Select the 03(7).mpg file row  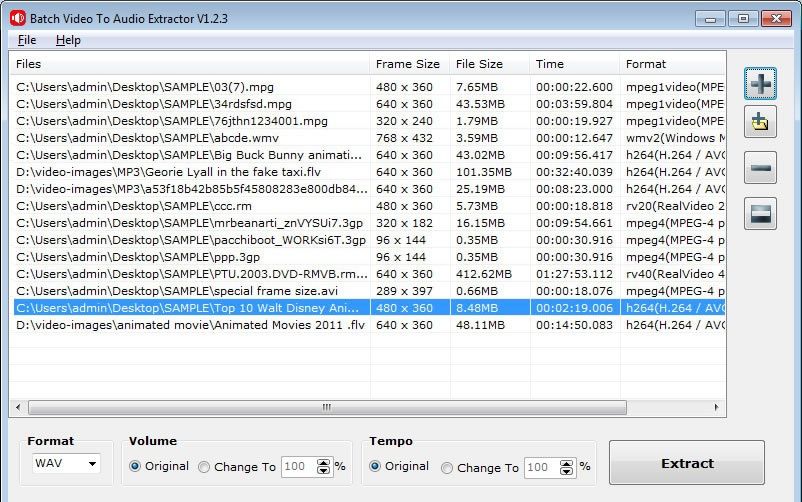367,87
